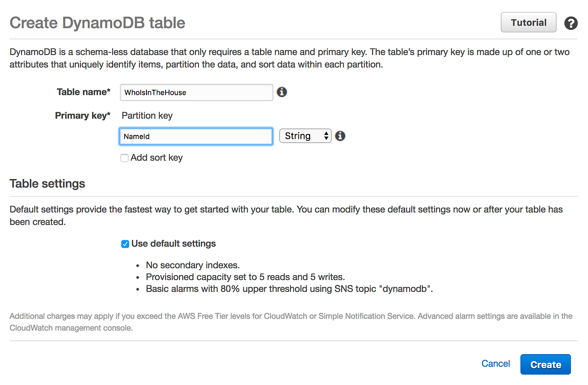588x385 pixels.
Task: Click the Tutorial button in the header
Action: coord(528,22)
